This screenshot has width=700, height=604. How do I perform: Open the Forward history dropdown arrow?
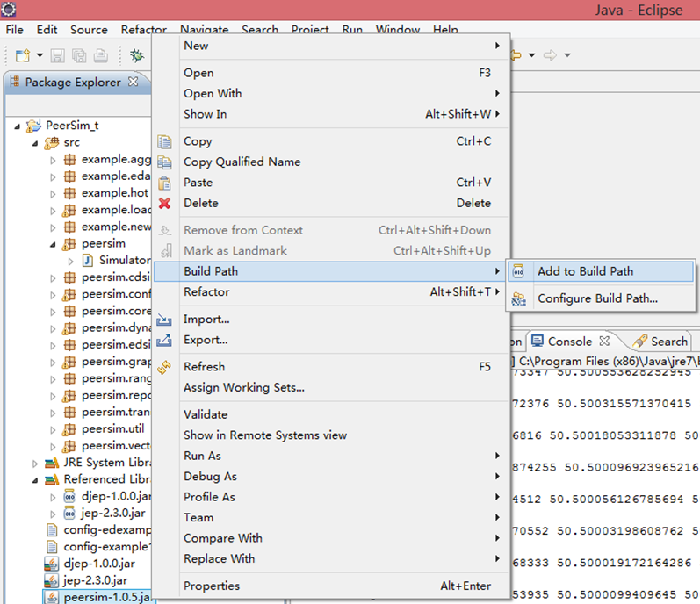(x=567, y=55)
